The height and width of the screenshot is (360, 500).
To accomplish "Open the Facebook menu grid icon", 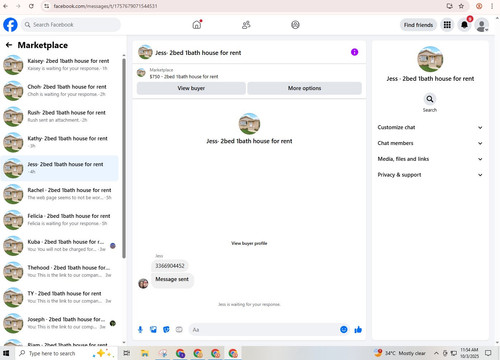I will (447, 25).
